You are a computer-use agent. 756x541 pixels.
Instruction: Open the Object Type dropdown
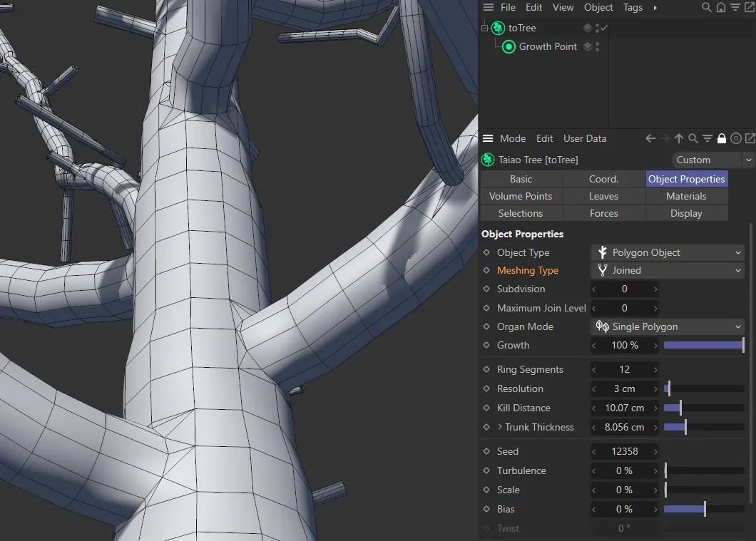coord(668,252)
